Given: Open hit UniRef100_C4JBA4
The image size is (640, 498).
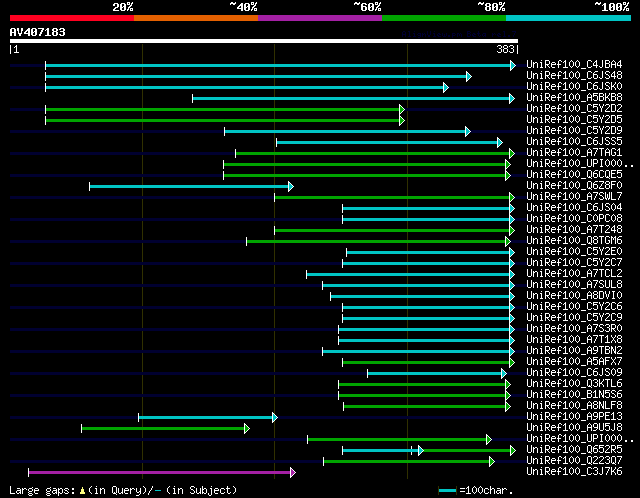Looking at the screenshot, I should pyautogui.click(x=574, y=64).
